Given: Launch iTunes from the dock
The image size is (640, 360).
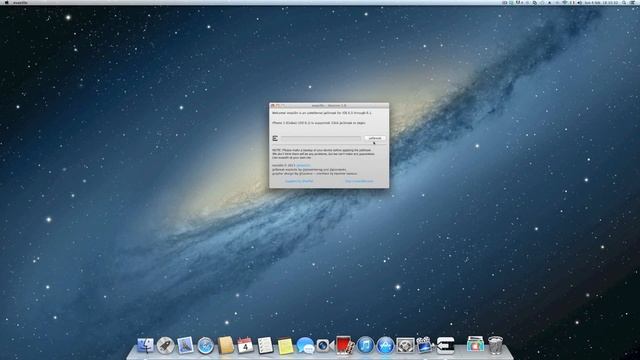Looking at the screenshot, I should (x=365, y=345).
